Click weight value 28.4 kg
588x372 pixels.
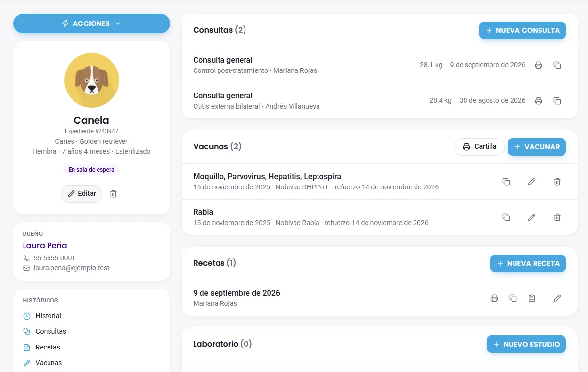click(441, 100)
